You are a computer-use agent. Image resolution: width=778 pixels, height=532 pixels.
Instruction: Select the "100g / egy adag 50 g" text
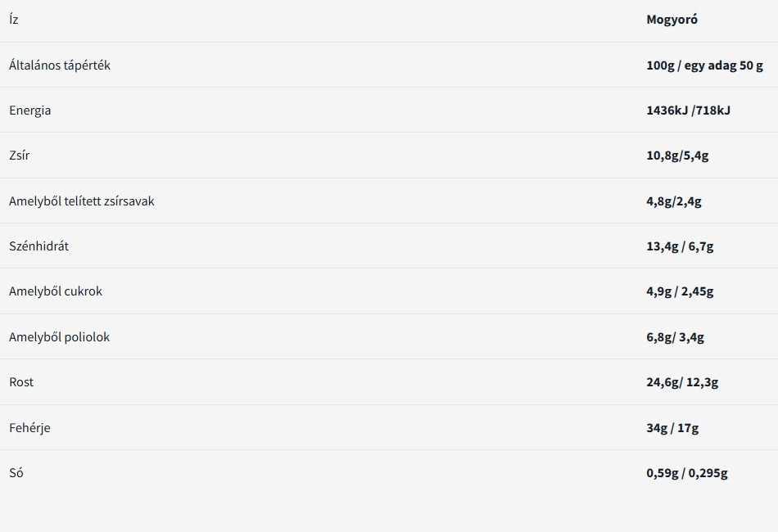coord(704,65)
